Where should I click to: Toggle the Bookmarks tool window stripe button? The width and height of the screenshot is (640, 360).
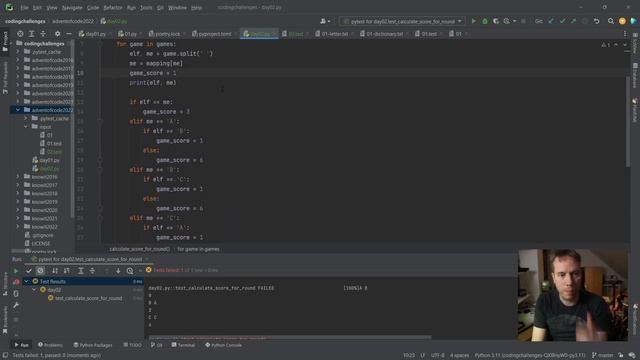pos(5,321)
